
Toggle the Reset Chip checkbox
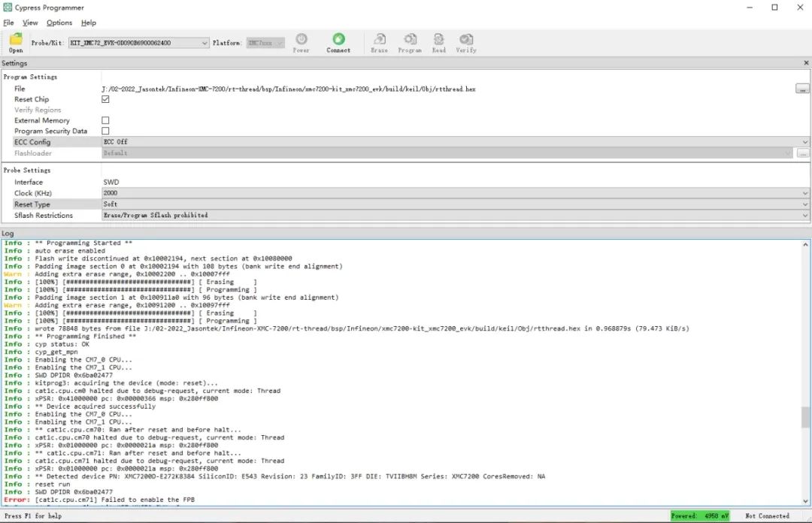pos(105,99)
